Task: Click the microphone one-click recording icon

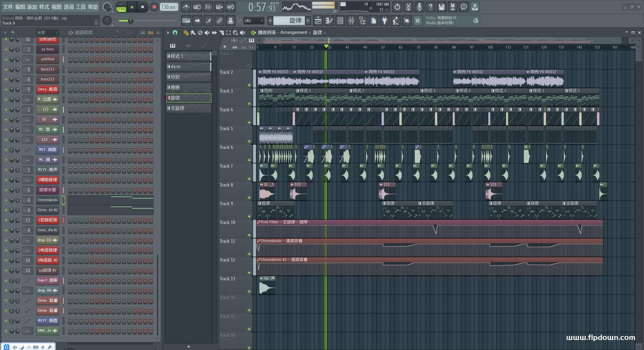Action: coord(419,7)
